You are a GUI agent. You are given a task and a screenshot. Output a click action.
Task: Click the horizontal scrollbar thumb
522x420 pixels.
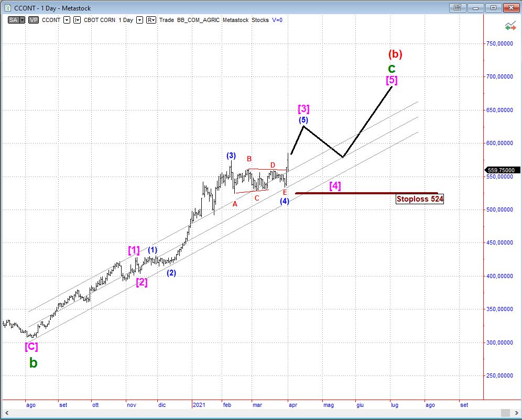(505, 413)
